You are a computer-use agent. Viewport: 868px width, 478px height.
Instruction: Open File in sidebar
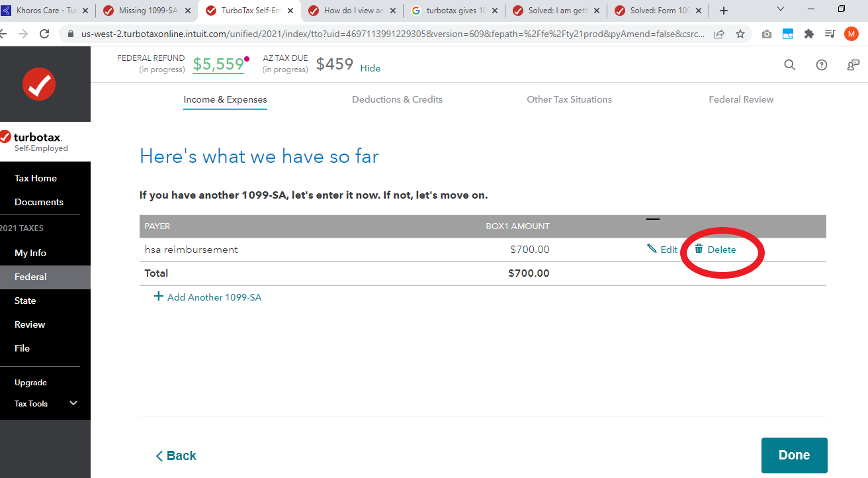22,348
